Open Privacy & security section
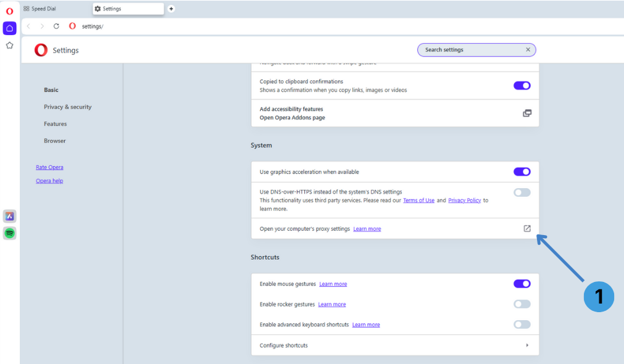The image size is (624, 364). 68,107
